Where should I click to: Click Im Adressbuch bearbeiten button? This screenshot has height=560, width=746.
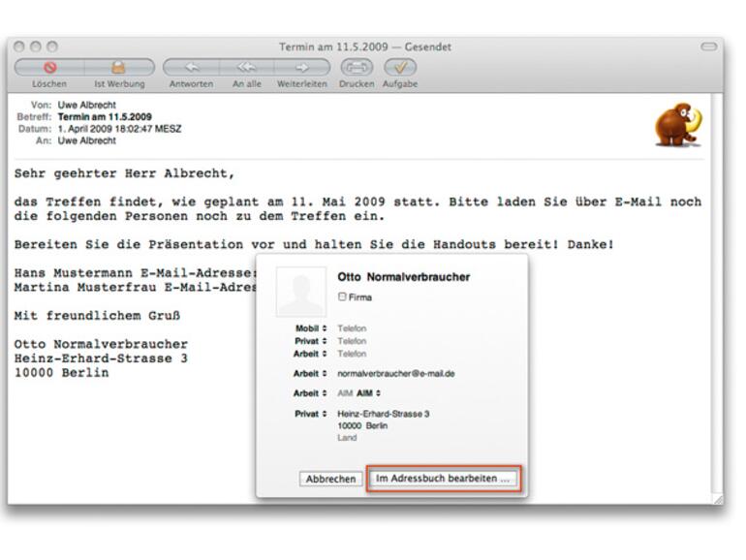(443, 479)
